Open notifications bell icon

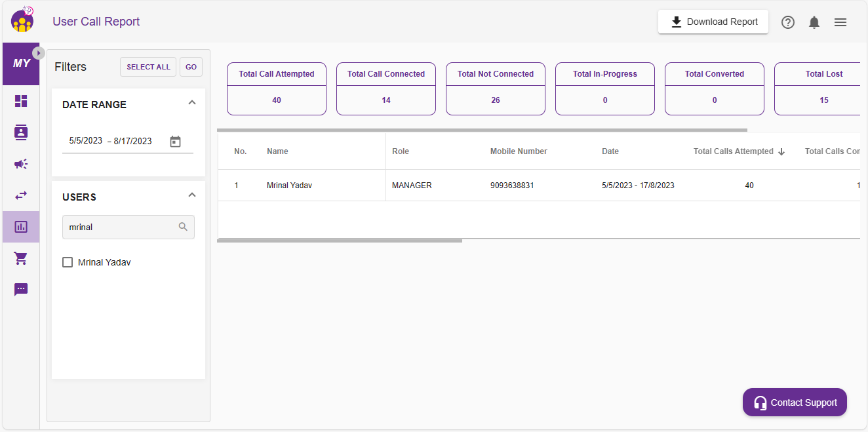[814, 22]
